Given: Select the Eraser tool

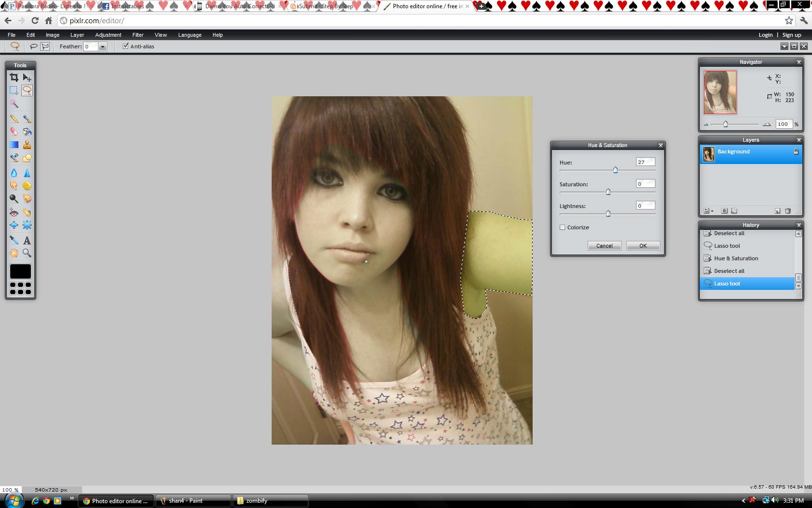Looking at the screenshot, I should pos(14,132).
